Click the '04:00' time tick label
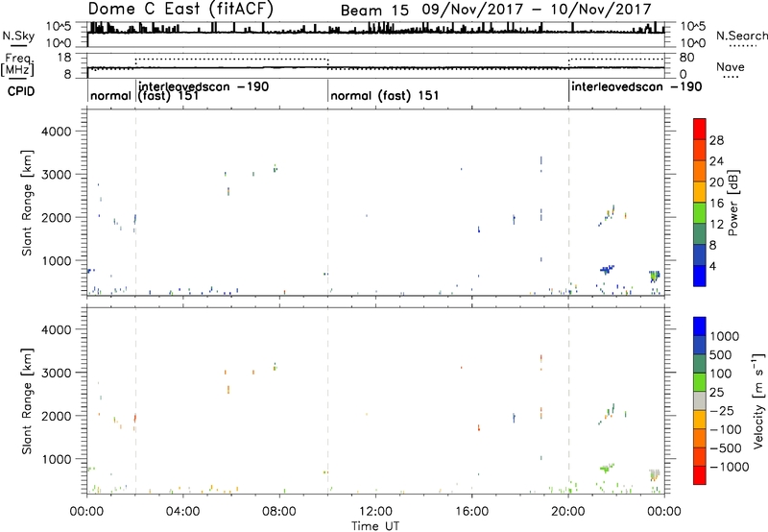The width and height of the screenshot is (768, 532). pyautogui.click(x=182, y=512)
